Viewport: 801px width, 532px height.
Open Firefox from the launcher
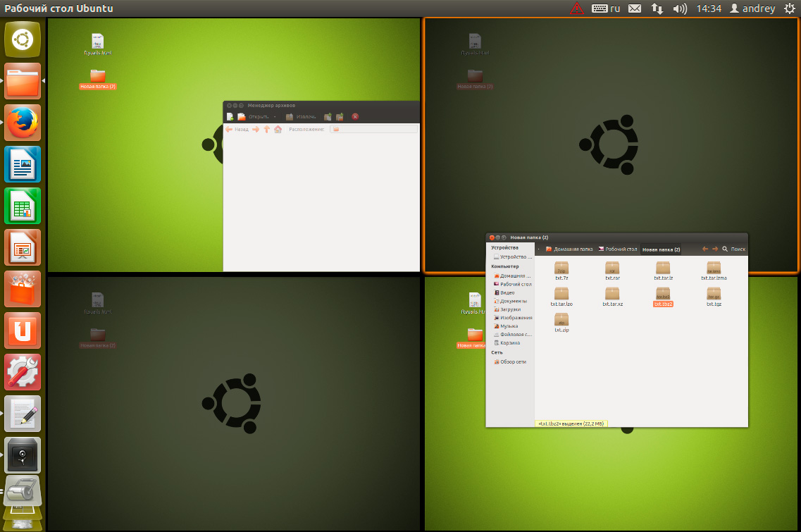[x=23, y=123]
